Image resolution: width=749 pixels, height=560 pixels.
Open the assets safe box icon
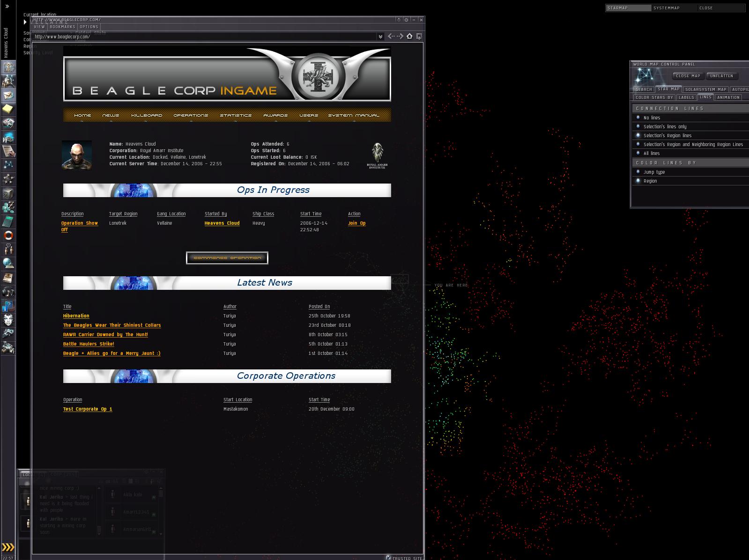point(8,193)
